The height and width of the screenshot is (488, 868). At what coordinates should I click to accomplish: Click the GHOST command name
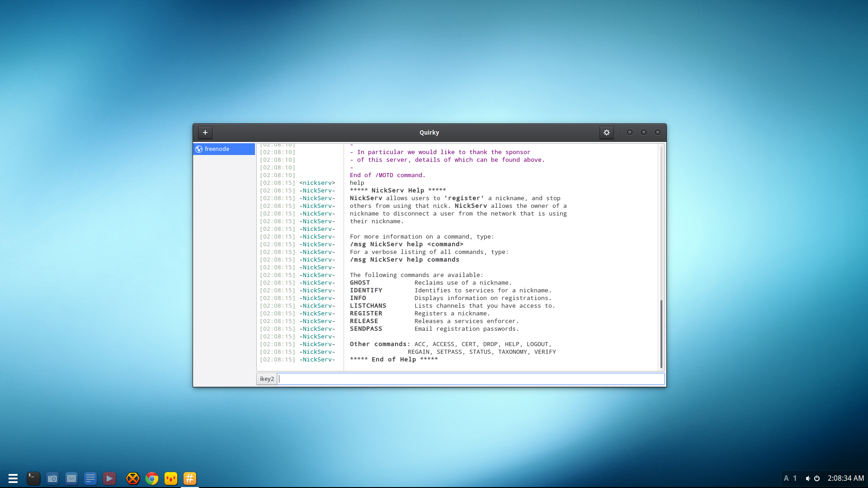(x=360, y=283)
